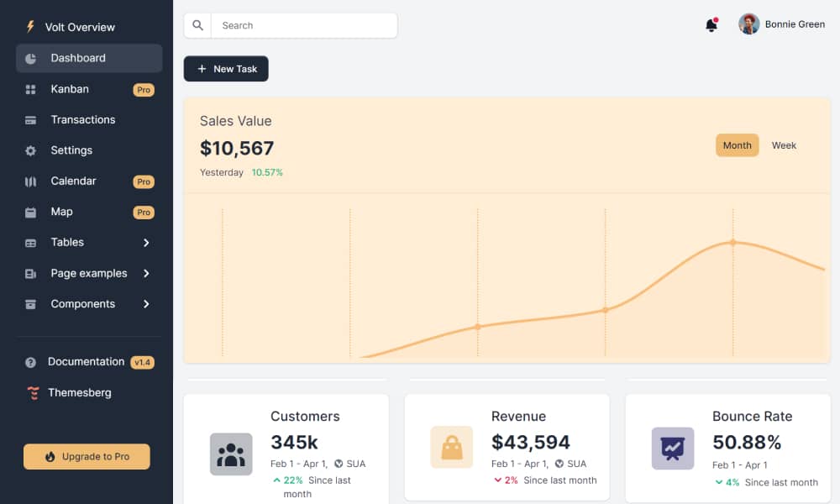The image size is (840, 504).
Task: Focus the Search input field
Action: click(x=303, y=25)
